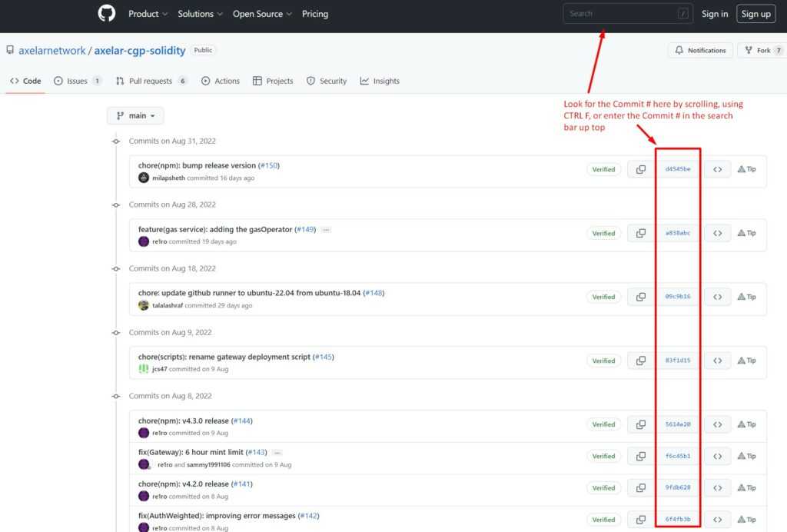Click the Tip icon on the gasOperator commit
The width and height of the screenshot is (787, 532).
(x=745, y=233)
